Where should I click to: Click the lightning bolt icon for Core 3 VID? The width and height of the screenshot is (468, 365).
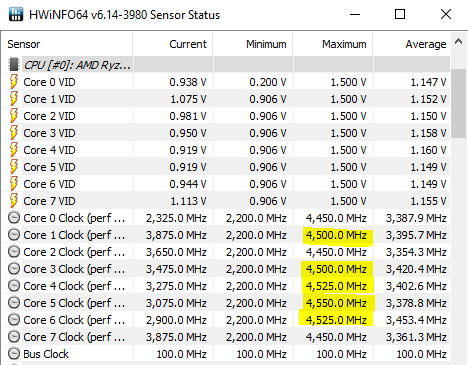point(14,133)
